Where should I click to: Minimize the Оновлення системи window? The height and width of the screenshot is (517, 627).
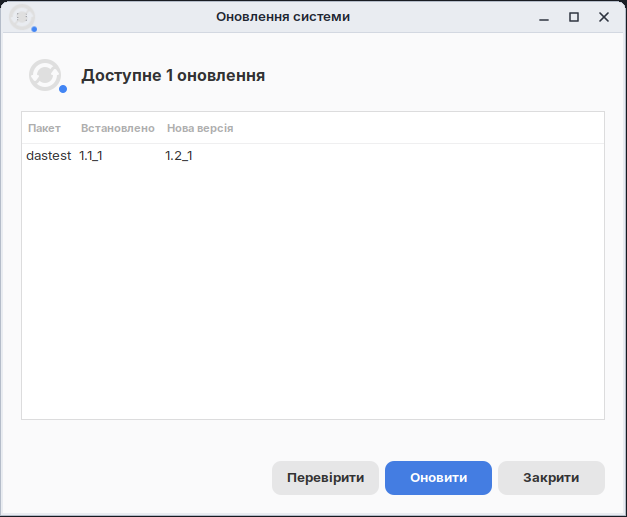pos(543,17)
